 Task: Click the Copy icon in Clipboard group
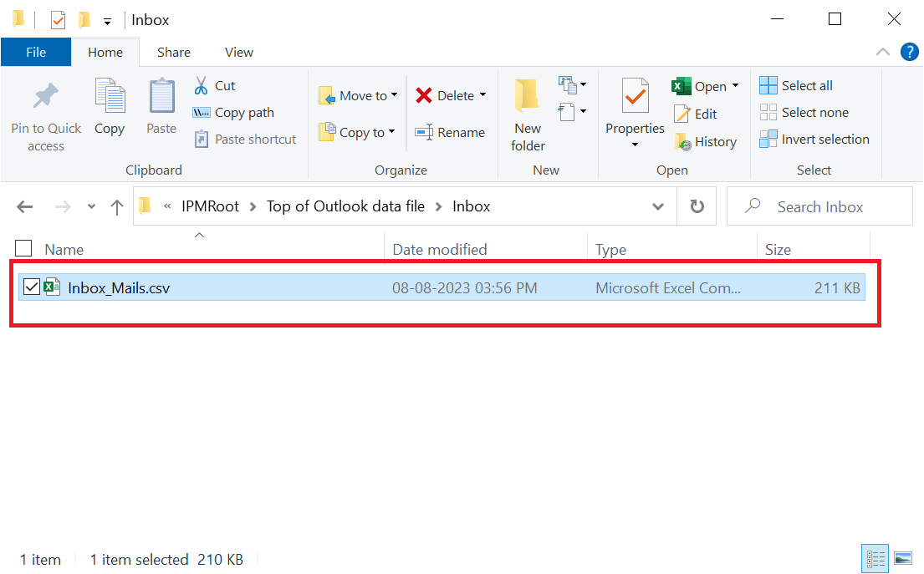tap(110, 95)
